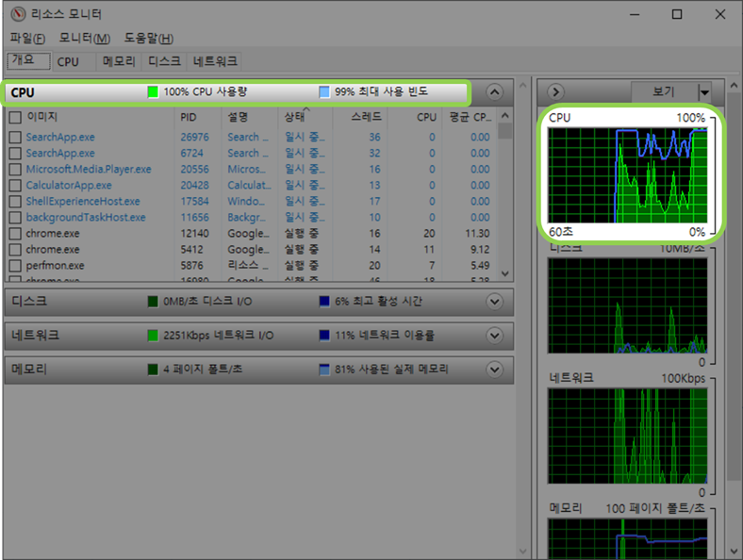Check the perfmon.exe checkbox
Screen dimensions: 743x560
point(15,266)
